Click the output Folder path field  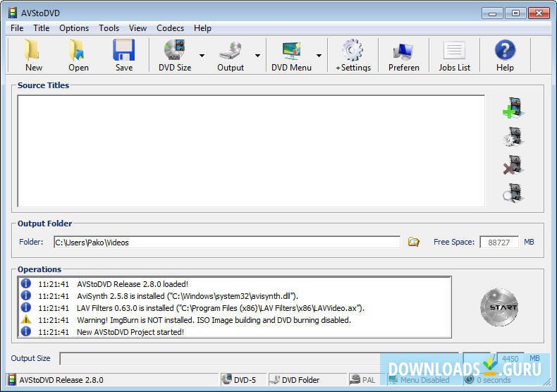[226, 242]
